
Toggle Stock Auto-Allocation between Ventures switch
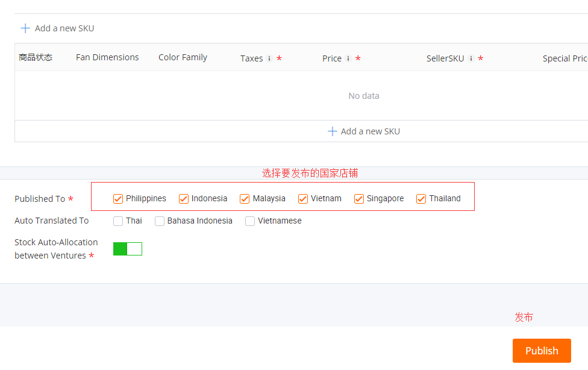pyautogui.click(x=128, y=249)
